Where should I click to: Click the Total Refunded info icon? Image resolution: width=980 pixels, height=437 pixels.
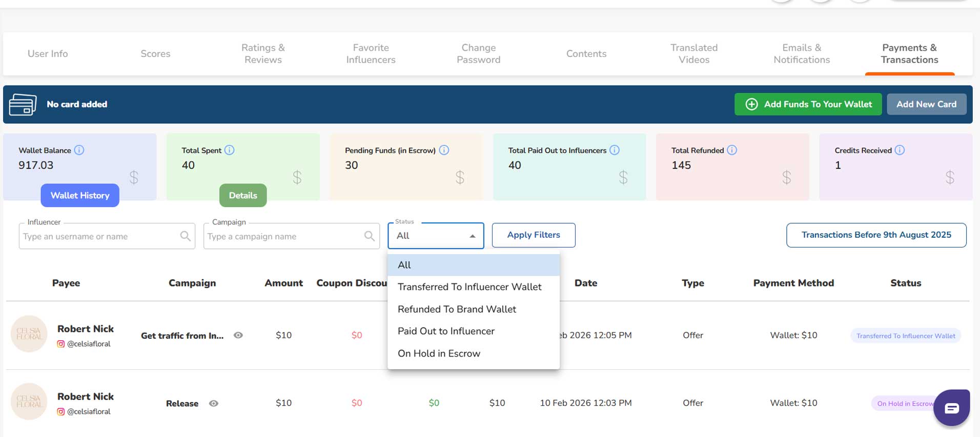click(x=732, y=150)
